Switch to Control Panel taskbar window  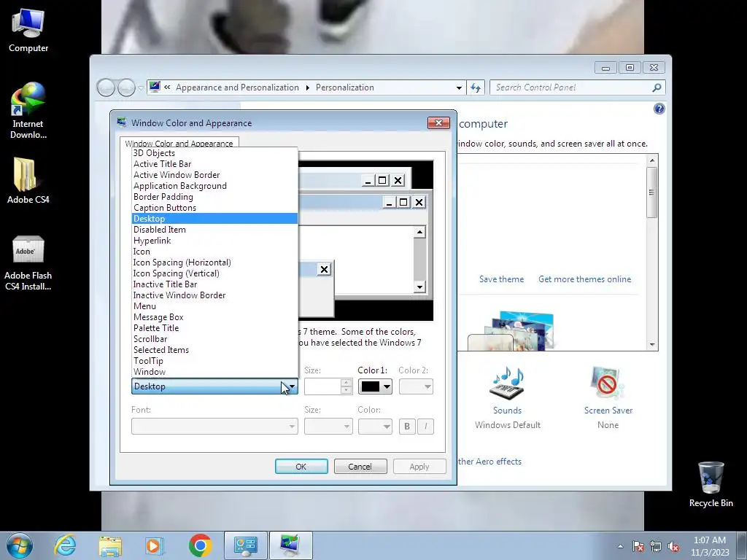point(245,545)
